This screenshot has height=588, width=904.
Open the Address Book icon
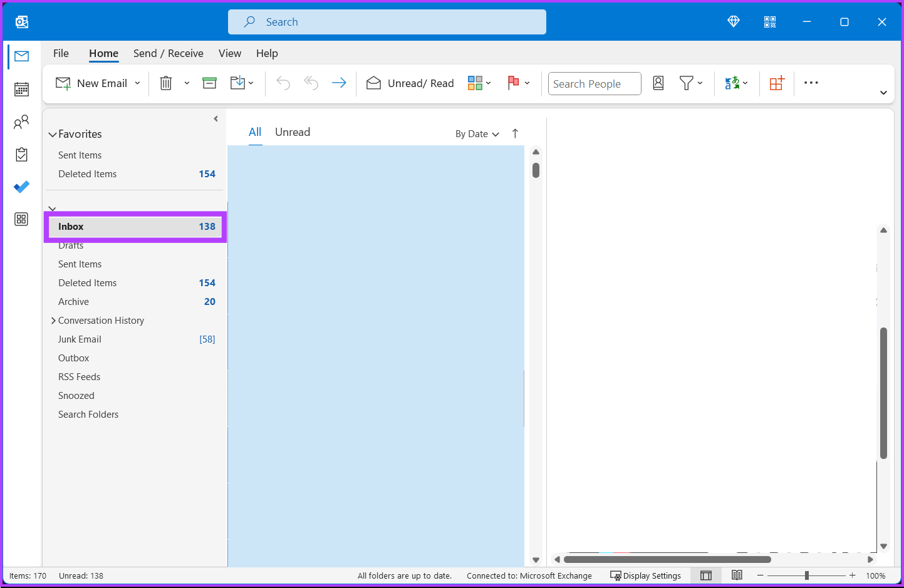658,83
